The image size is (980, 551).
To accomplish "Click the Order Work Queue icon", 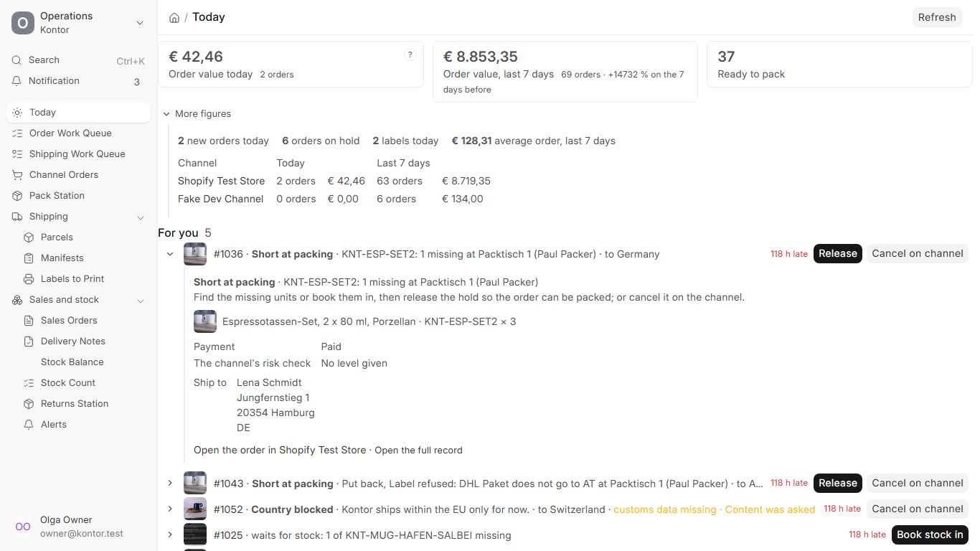I will tap(17, 133).
